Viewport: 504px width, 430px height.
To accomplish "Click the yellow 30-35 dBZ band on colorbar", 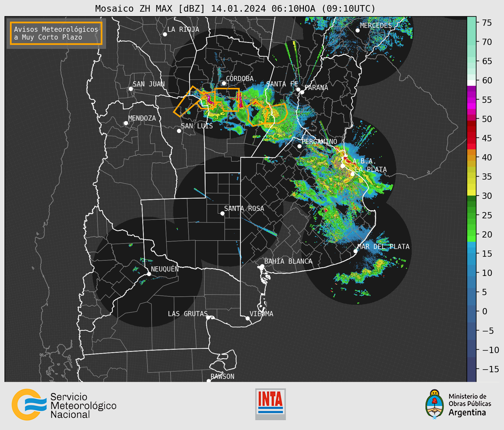I will 471,186.
